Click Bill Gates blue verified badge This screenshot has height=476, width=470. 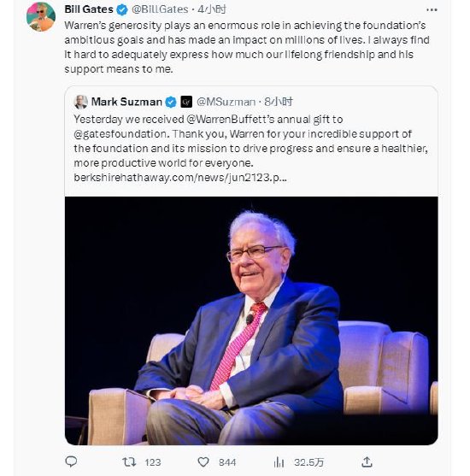coord(122,9)
